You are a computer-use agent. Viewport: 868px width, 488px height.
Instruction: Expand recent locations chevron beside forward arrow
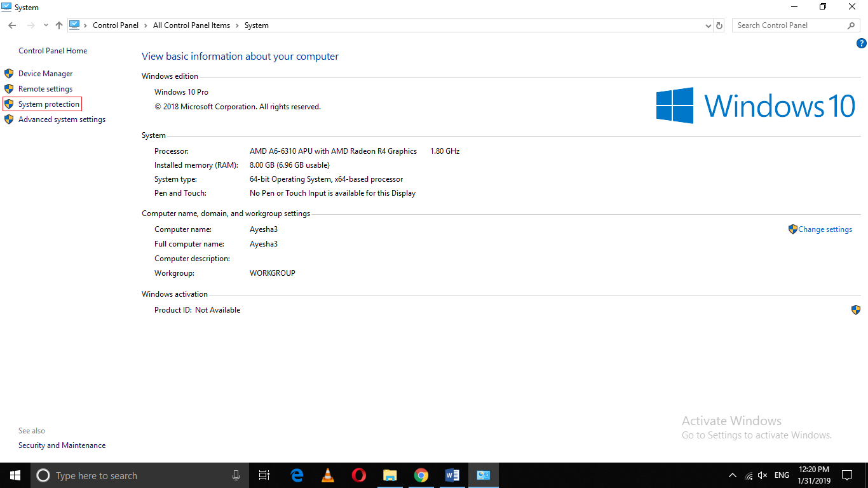[x=45, y=25]
